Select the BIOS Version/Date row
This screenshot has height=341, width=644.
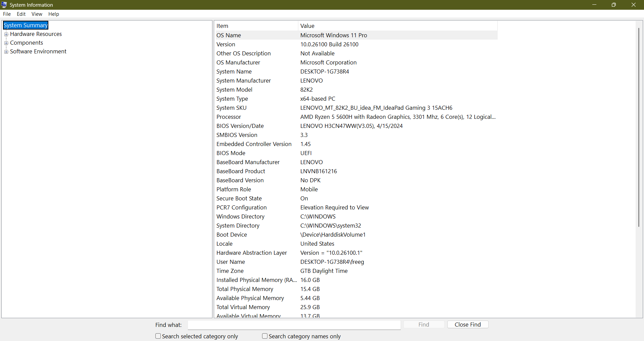coord(356,126)
